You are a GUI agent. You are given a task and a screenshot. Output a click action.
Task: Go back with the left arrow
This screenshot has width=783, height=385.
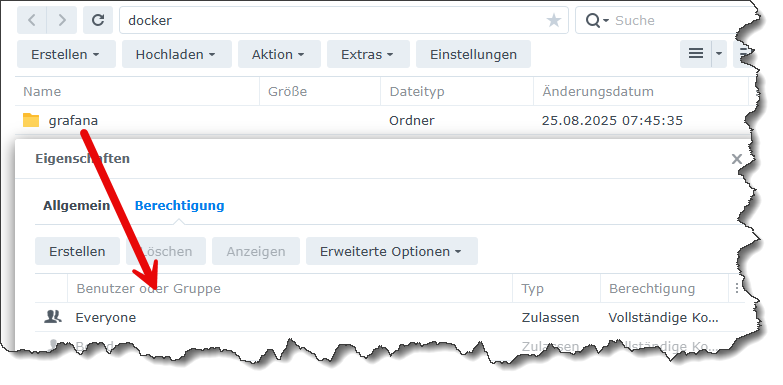pyautogui.click(x=32, y=20)
